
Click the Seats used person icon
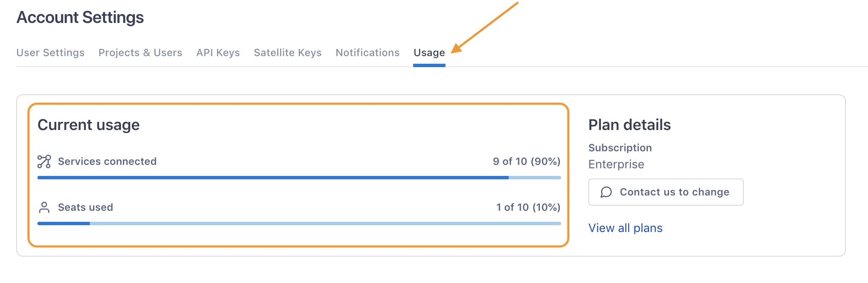(x=44, y=207)
